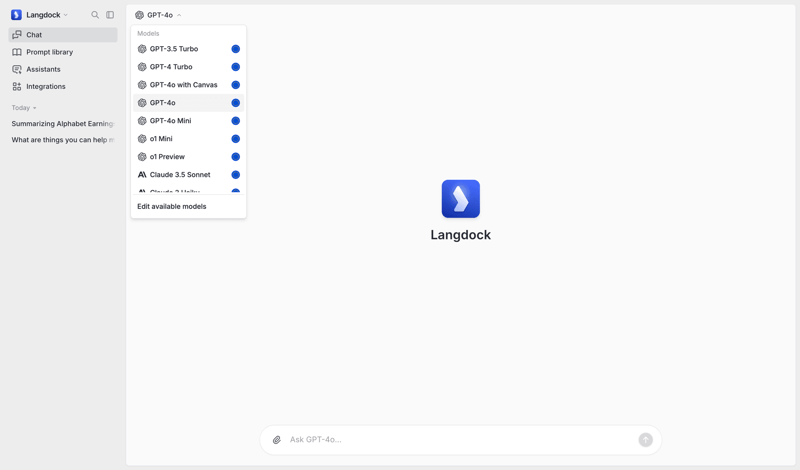800x470 pixels.
Task: Click OpenAI icon next to GPT-4o with Canvas
Action: 142,85
